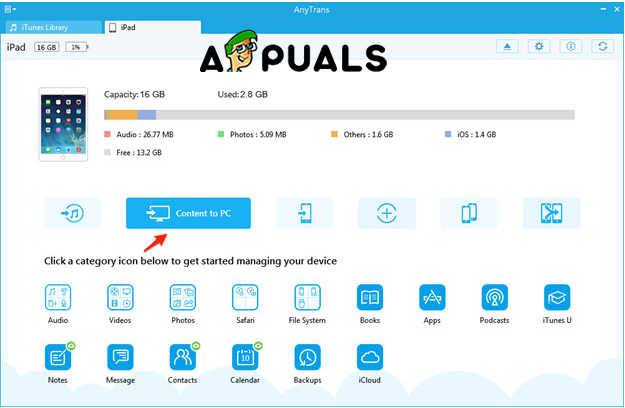The image size is (625, 408).
Task: Open the iTunes U category
Action: [x=557, y=297]
